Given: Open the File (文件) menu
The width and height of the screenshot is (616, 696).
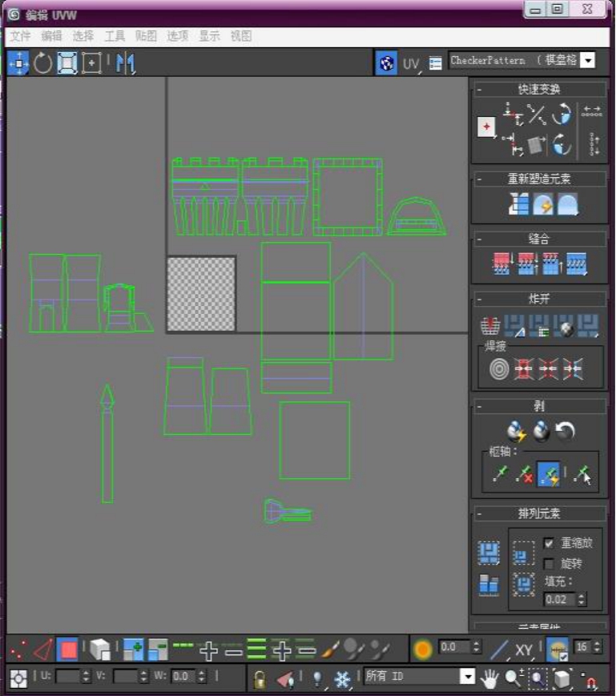Looking at the screenshot, I should point(20,36).
